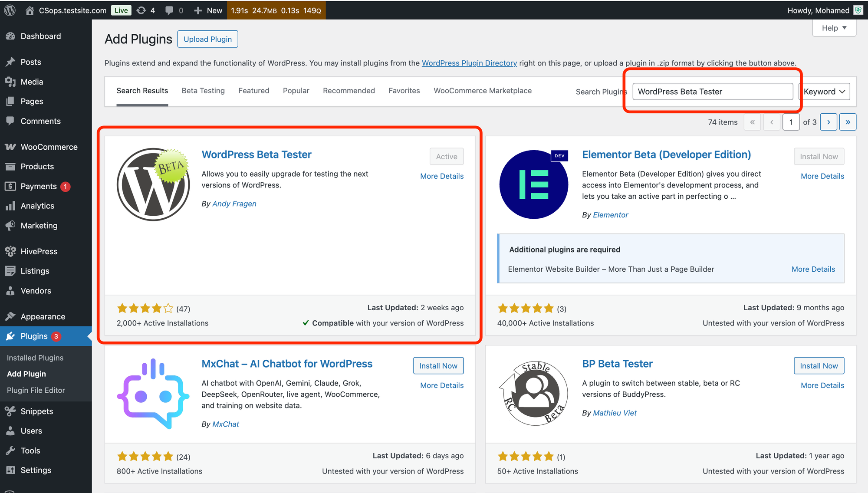The width and height of the screenshot is (868, 493).
Task: Open the New content menu in admin bar
Action: click(x=208, y=10)
